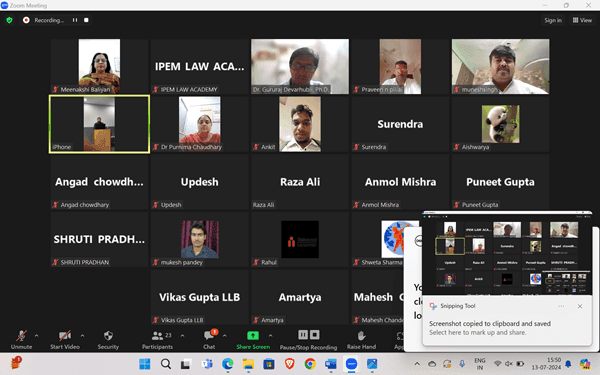Dismiss the Snipping Tool notification
The height and width of the screenshot is (375, 600).
(580, 306)
